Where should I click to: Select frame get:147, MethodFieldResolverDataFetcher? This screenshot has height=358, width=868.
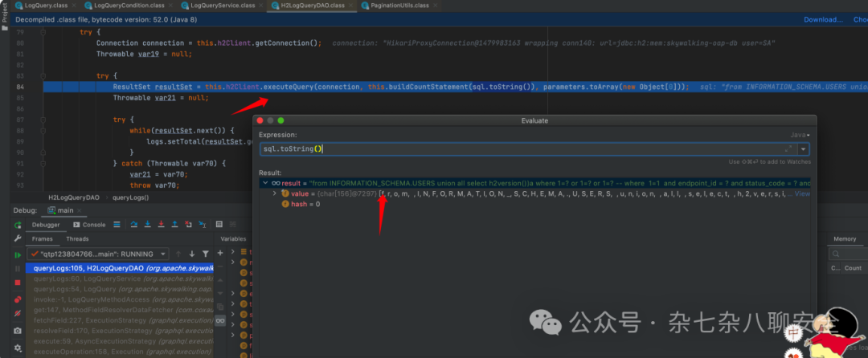120,310
